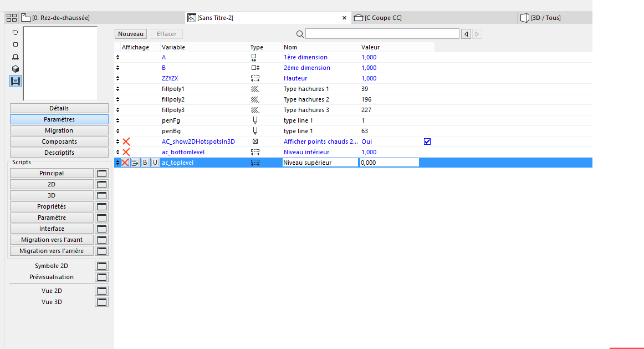Viewport: 644px width, 349px height.
Task: Switch to the C Coupe CC tab
Action: click(x=382, y=18)
